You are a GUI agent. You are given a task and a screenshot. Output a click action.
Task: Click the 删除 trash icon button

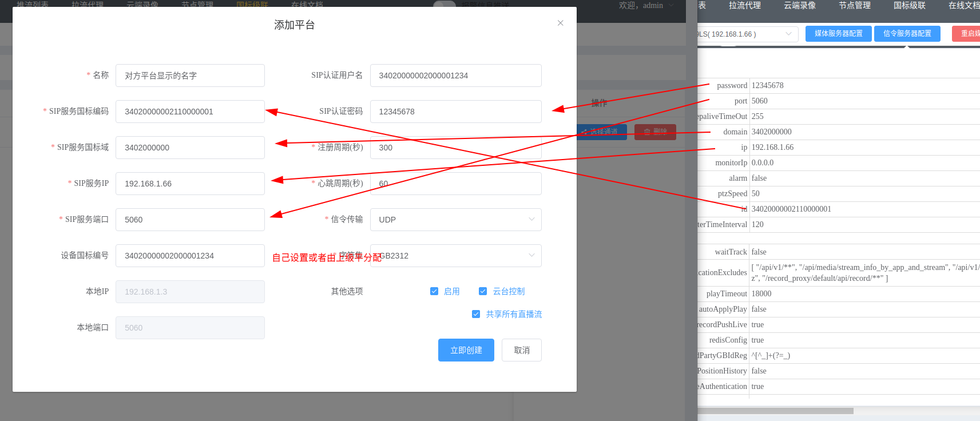click(655, 132)
